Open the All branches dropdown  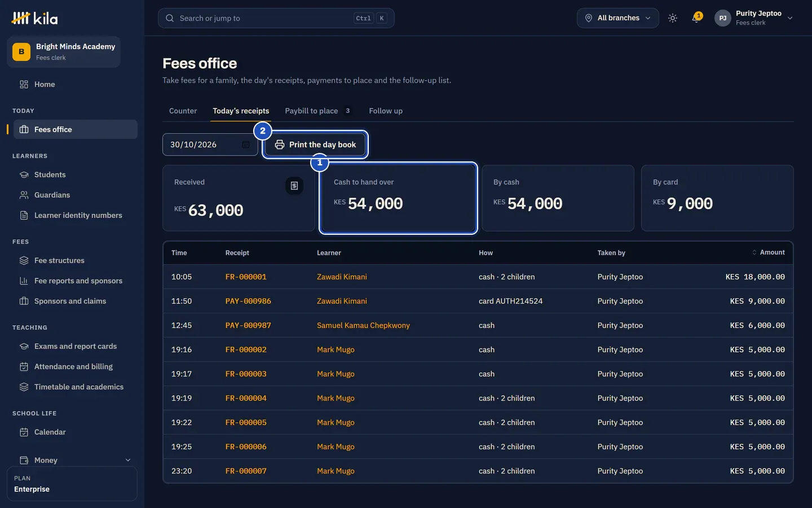[x=617, y=18]
